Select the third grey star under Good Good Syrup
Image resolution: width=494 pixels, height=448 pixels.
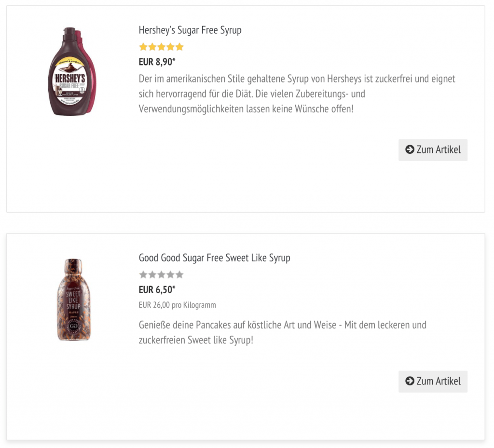click(162, 275)
